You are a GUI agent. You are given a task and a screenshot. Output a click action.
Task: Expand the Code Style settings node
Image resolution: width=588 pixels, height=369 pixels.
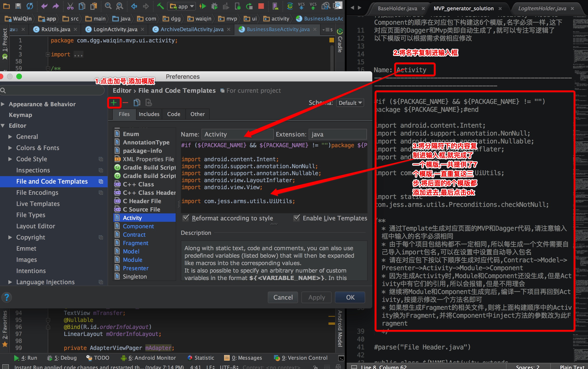[x=10, y=159]
